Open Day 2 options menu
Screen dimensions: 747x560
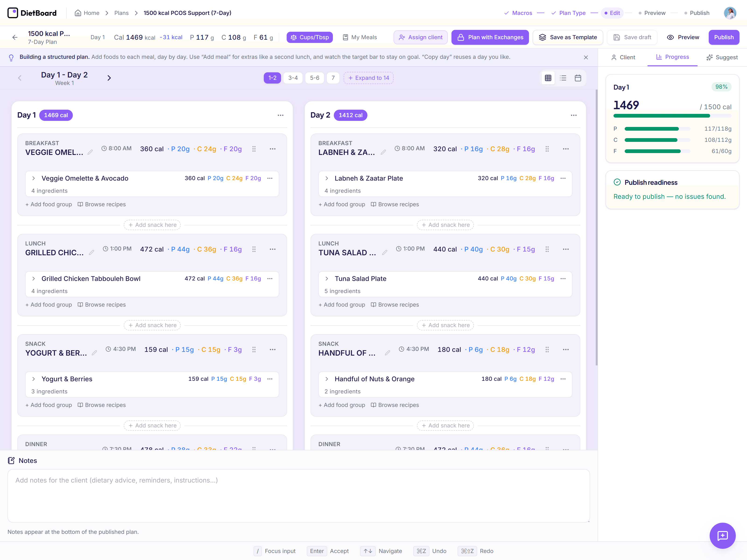point(574,115)
